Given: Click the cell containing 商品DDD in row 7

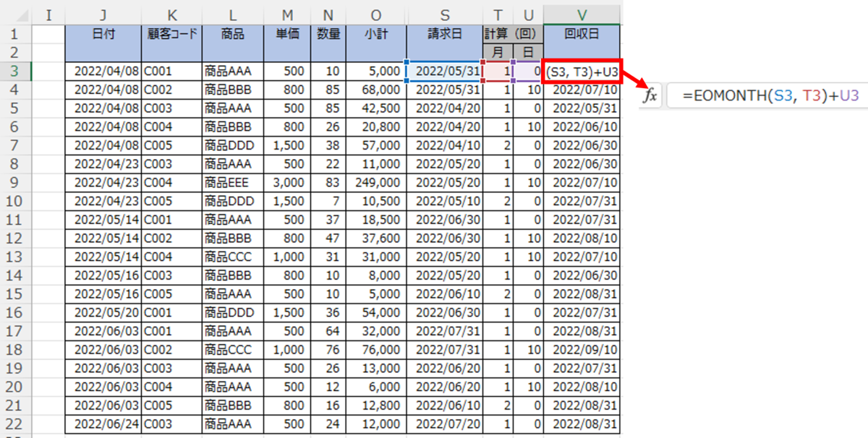Looking at the screenshot, I should click(x=231, y=143).
